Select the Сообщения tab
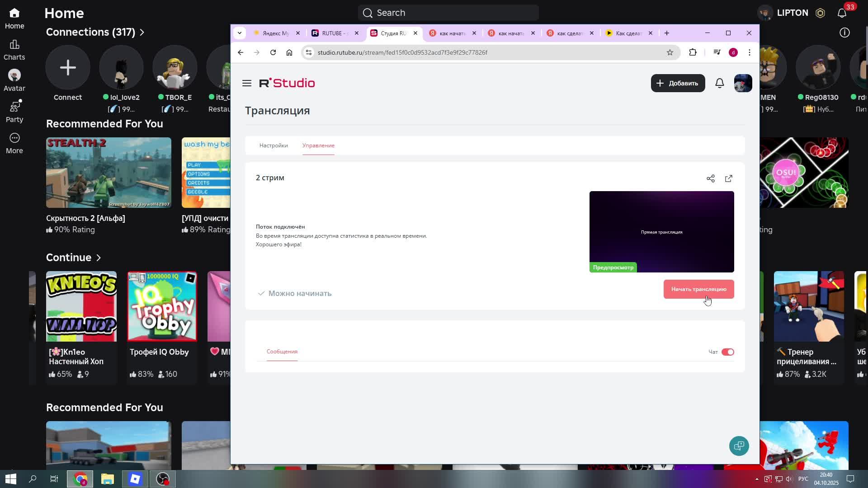The width and height of the screenshot is (868, 488). pyautogui.click(x=282, y=352)
